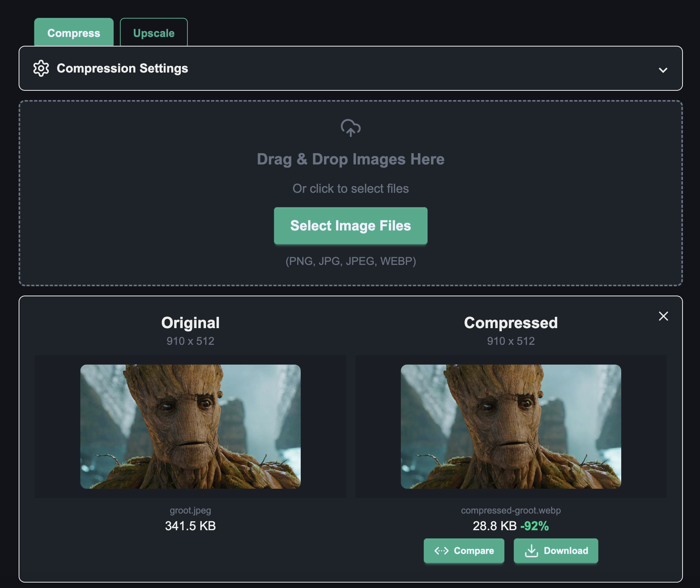Click the cloud upload icon

tap(351, 128)
